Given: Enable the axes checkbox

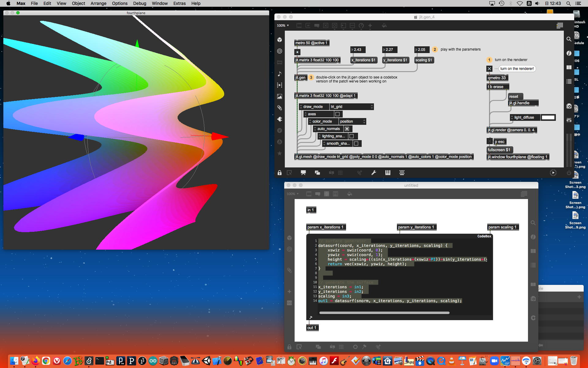Looking at the screenshot, I should (x=337, y=114).
